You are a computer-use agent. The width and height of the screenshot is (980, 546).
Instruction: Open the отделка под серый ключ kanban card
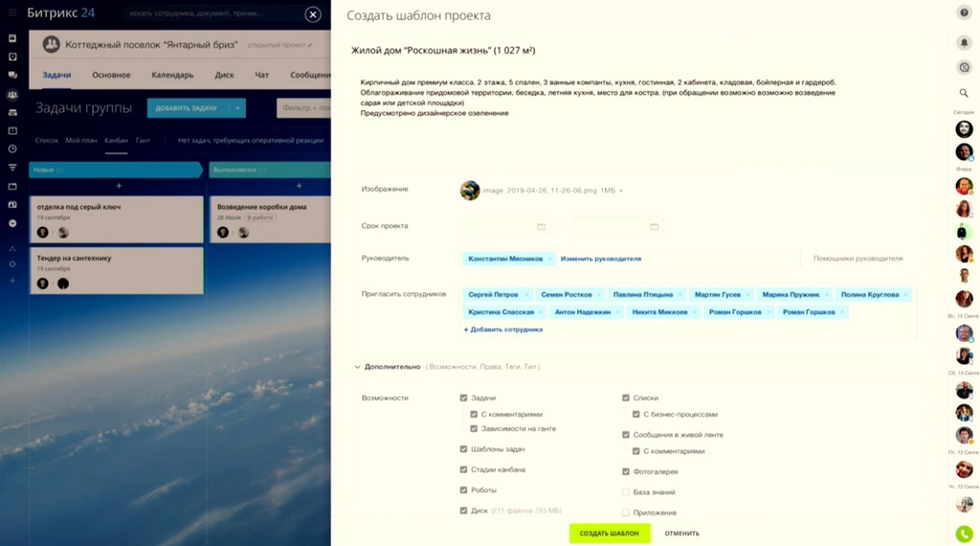tap(116, 219)
